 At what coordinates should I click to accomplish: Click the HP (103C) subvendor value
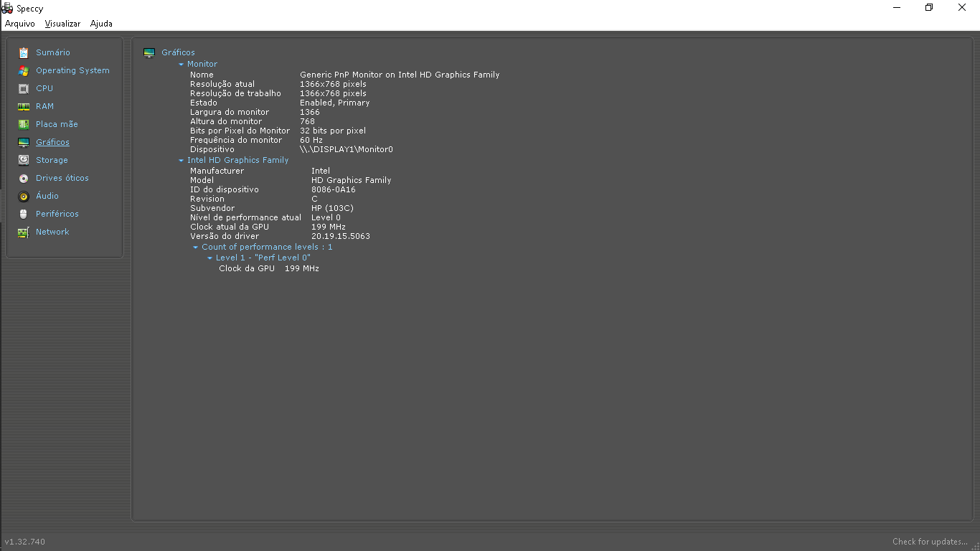[332, 208]
